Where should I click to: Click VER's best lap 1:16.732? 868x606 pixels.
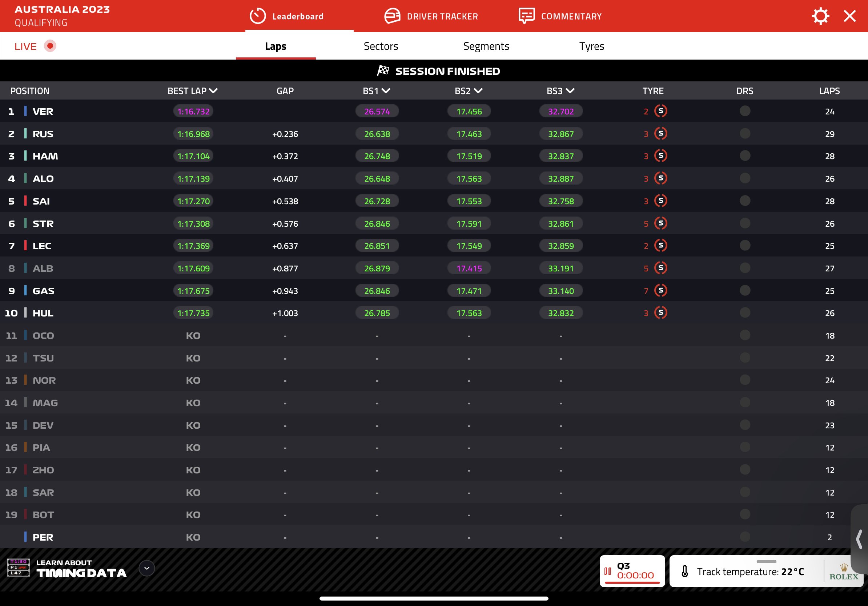pyautogui.click(x=193, y=112)
